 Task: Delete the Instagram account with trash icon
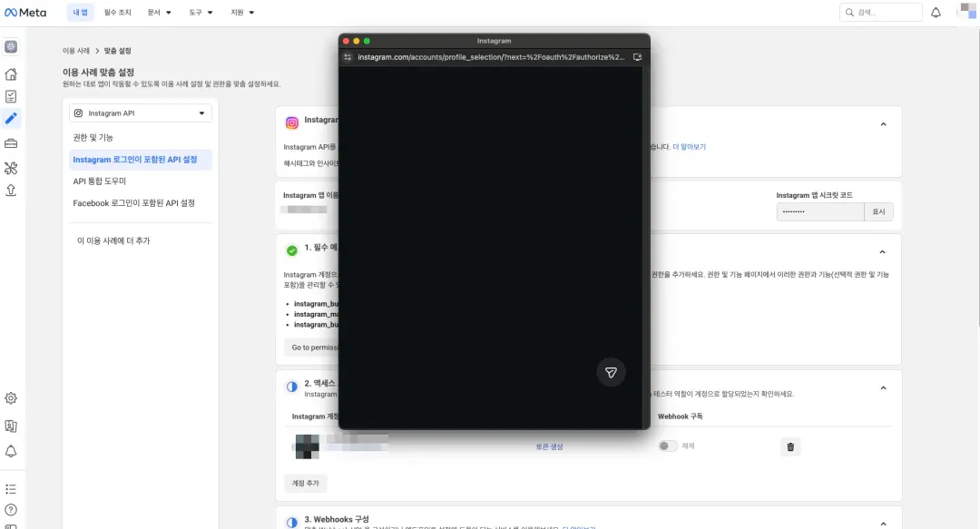tap(790, 446)
